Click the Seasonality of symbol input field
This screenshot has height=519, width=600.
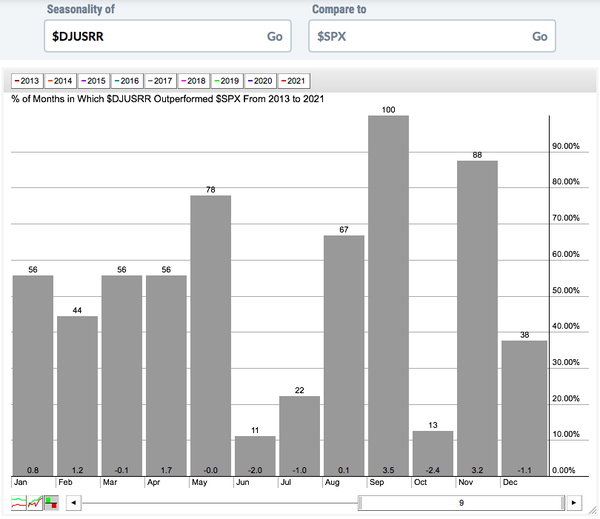click(x=150, y=36)
